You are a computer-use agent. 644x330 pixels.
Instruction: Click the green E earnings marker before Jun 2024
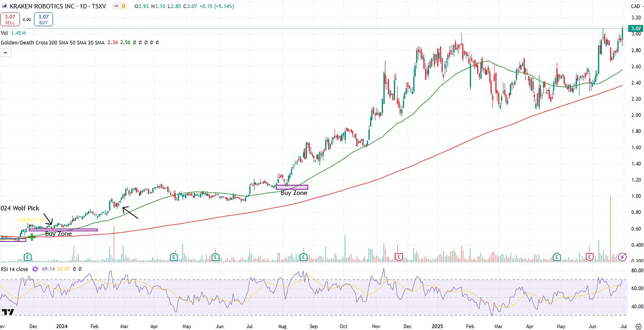[215, 256]
